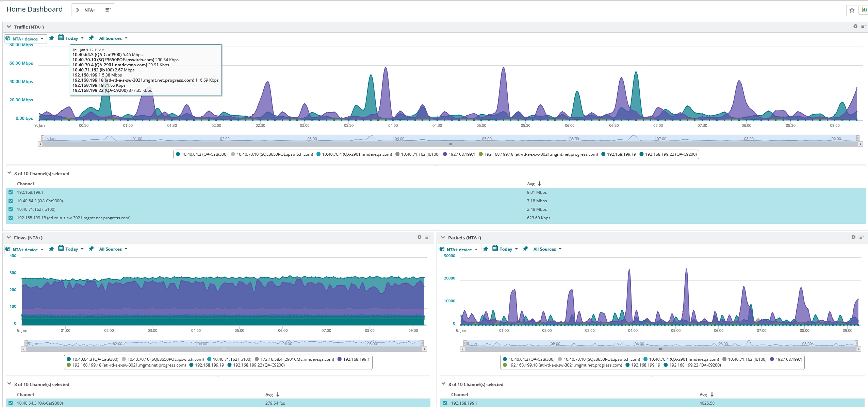Open the tab options menu next to NTA+

(x=108, y=10)
